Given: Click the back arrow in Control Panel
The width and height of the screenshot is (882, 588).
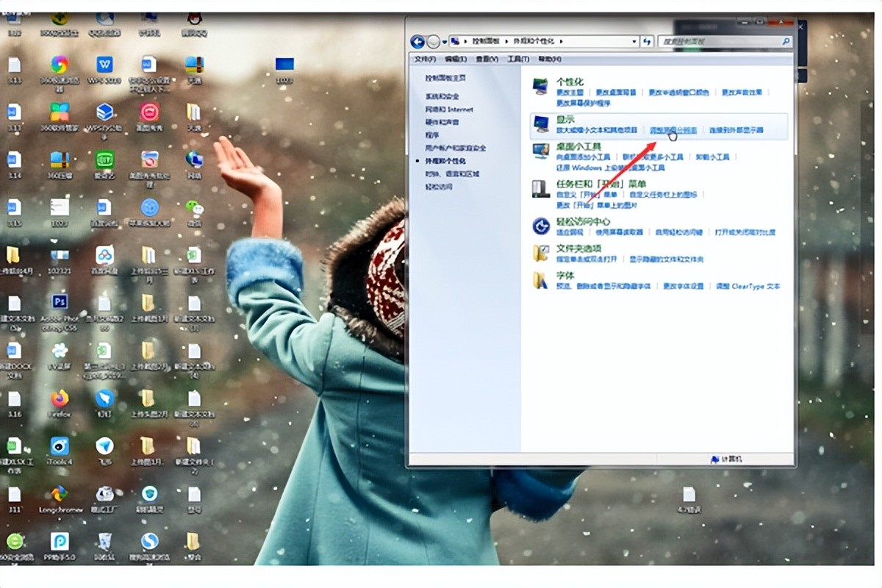Looking at the screenshot, I should pos(417,42).
